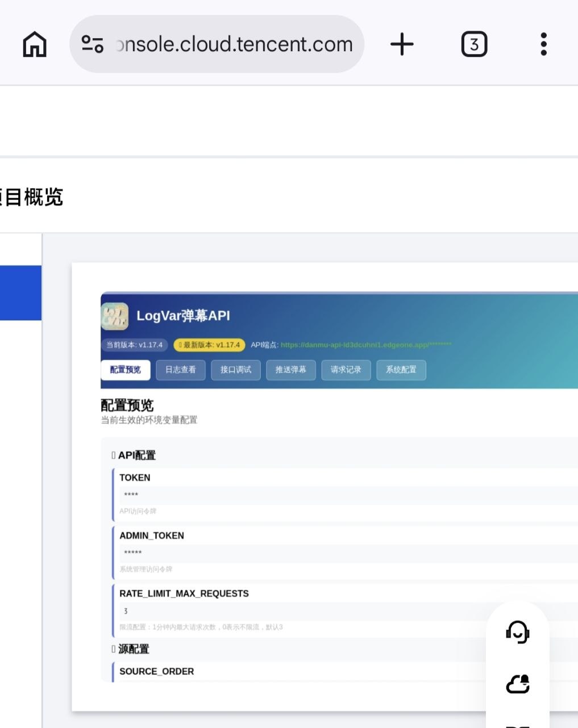Switch to the 日志查看 tab
The image size is (578, 728).
pos(180,370)
